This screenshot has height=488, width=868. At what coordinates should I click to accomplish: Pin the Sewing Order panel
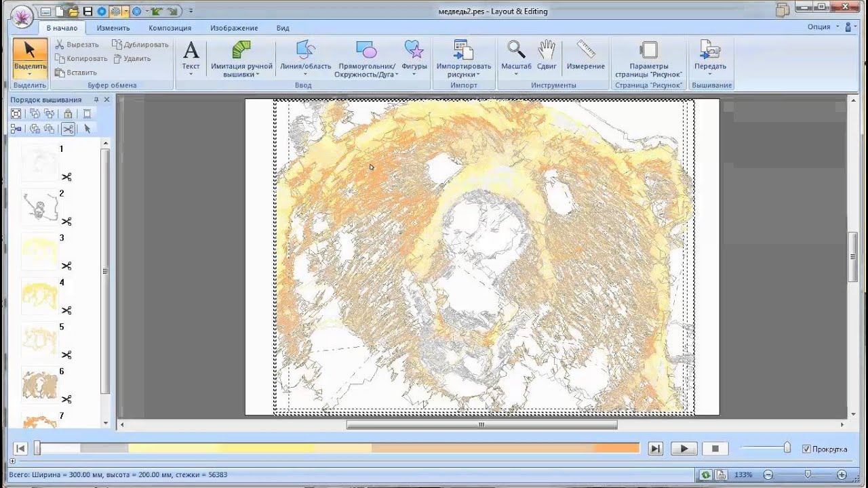[x=96, y=100]
